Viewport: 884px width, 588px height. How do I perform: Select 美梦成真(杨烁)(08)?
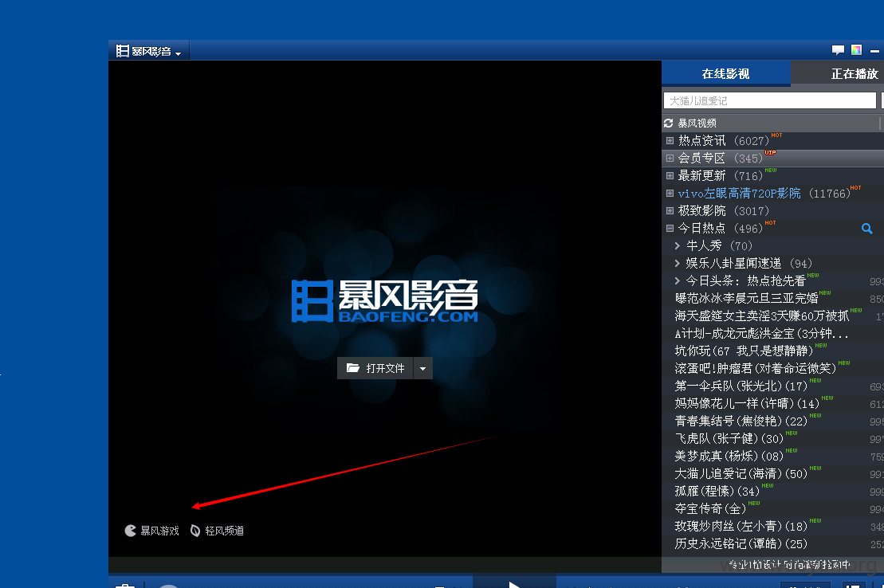pos(729,456)
